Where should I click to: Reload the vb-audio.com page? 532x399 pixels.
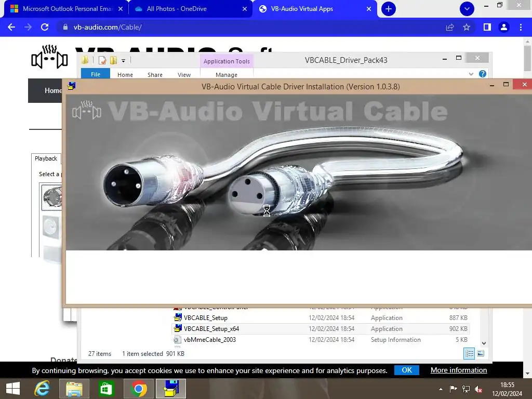pos(45,27)
